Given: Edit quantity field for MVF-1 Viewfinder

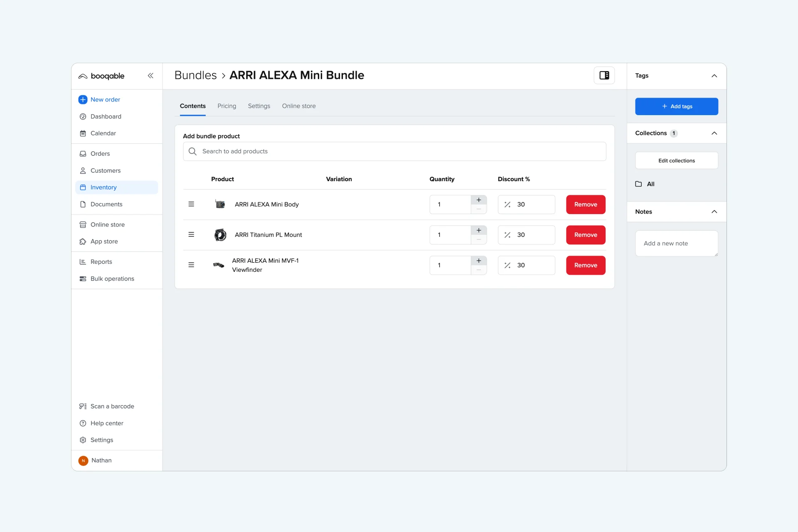Looking at the screenshot, I should tap(450, 265).
